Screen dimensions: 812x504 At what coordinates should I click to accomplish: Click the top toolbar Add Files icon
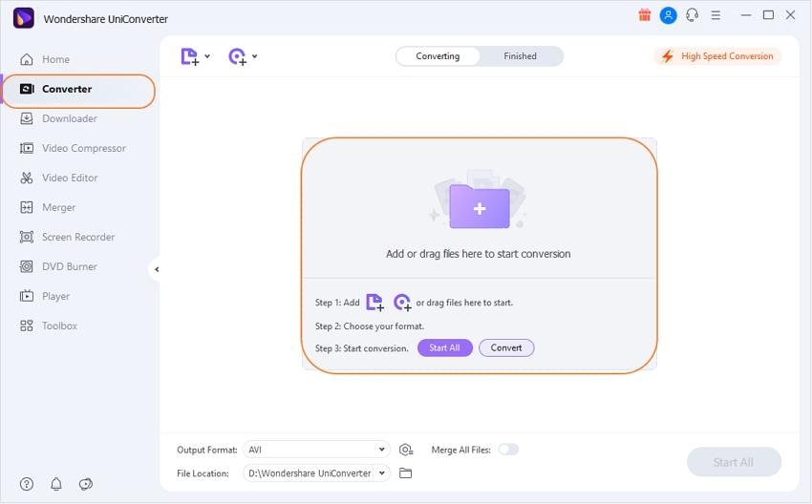189,56
